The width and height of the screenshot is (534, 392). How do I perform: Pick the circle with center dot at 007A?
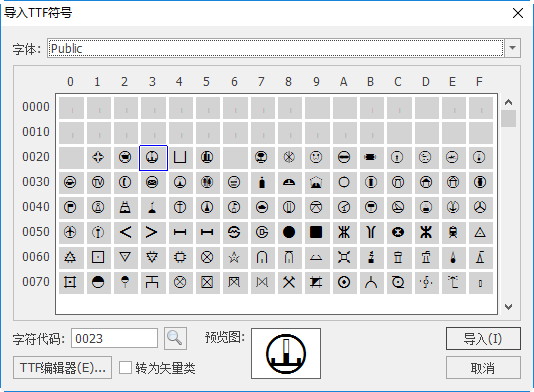[x=344, y=282]
